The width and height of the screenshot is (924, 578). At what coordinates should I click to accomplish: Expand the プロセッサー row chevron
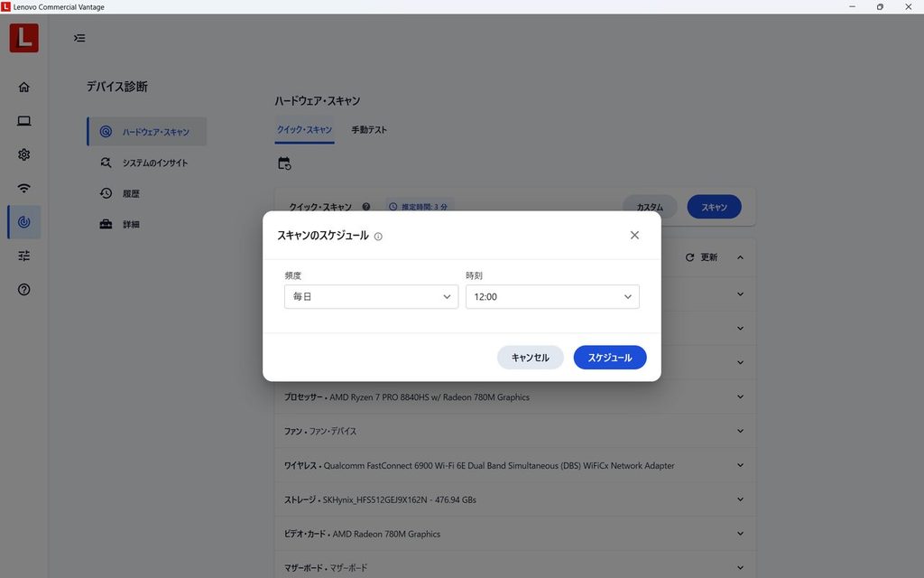(740, 397)
